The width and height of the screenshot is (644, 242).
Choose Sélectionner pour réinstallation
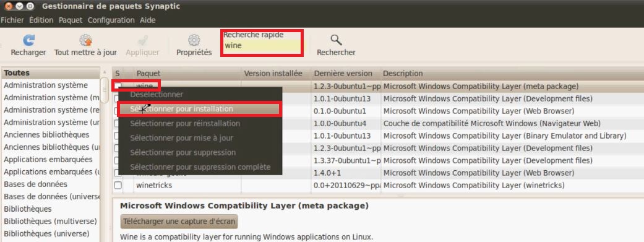(200, 123)
